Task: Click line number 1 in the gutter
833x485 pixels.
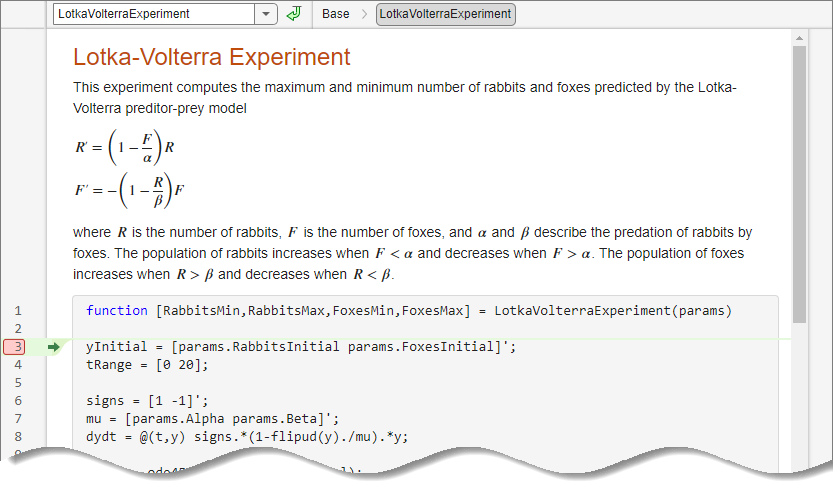Action: pyautogui.click(x=17, y=311)
